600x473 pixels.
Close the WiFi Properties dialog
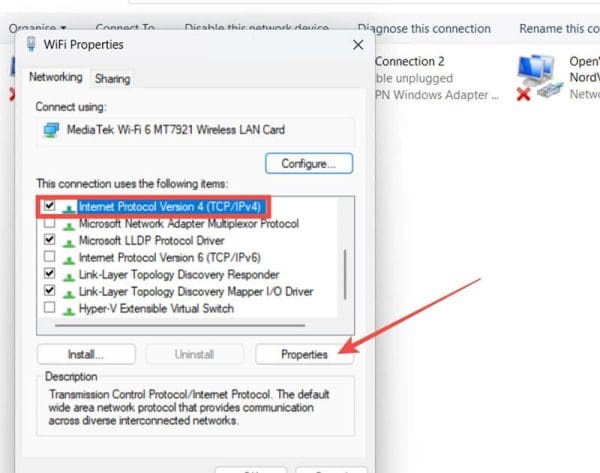[357, 46]
